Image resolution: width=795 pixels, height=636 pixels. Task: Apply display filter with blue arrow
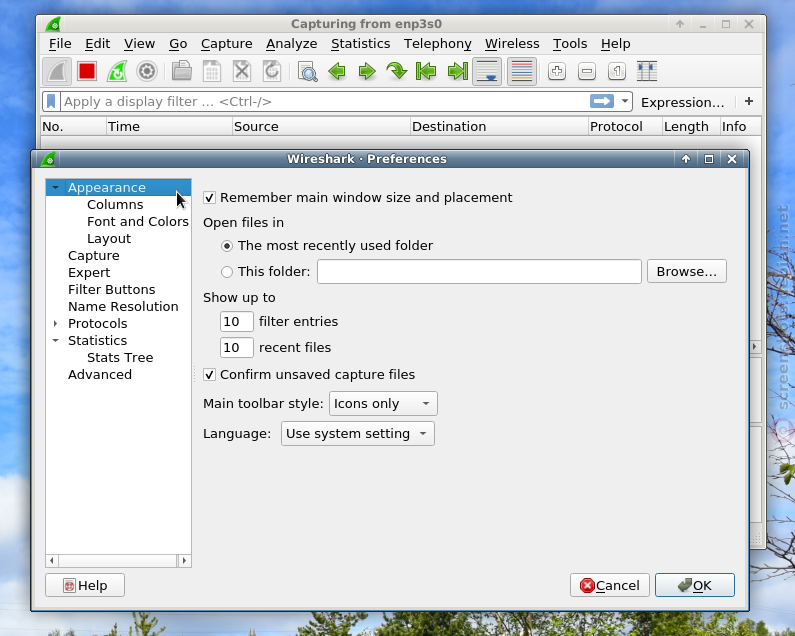pyautogui.click(x=602, y=101)
